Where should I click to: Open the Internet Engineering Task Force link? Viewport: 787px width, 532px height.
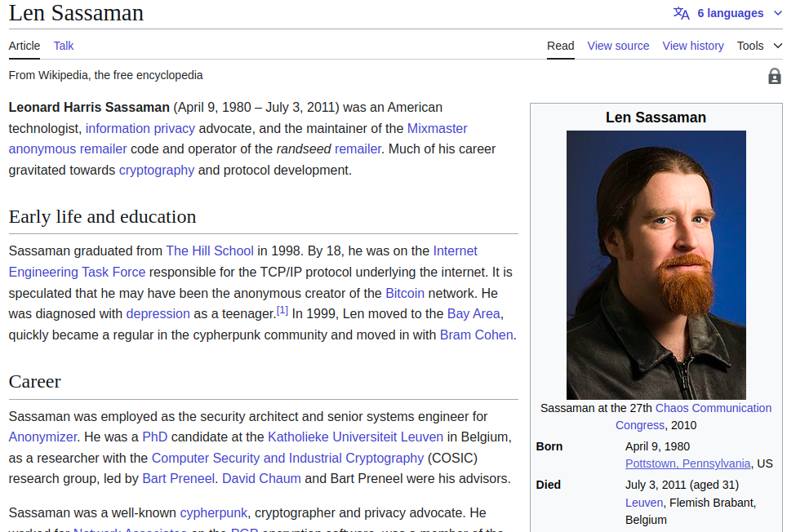pos(77,272)
